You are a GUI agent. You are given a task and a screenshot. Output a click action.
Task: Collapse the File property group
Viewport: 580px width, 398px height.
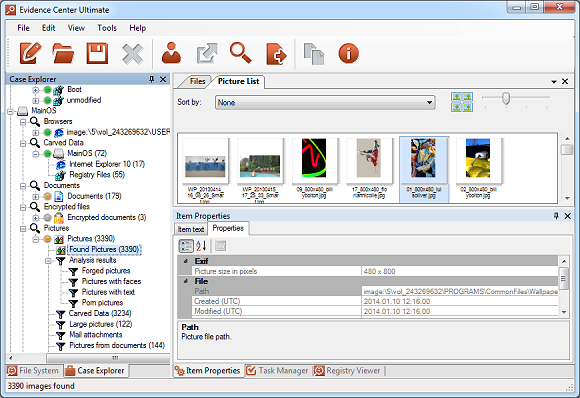(x=186, y=281)
